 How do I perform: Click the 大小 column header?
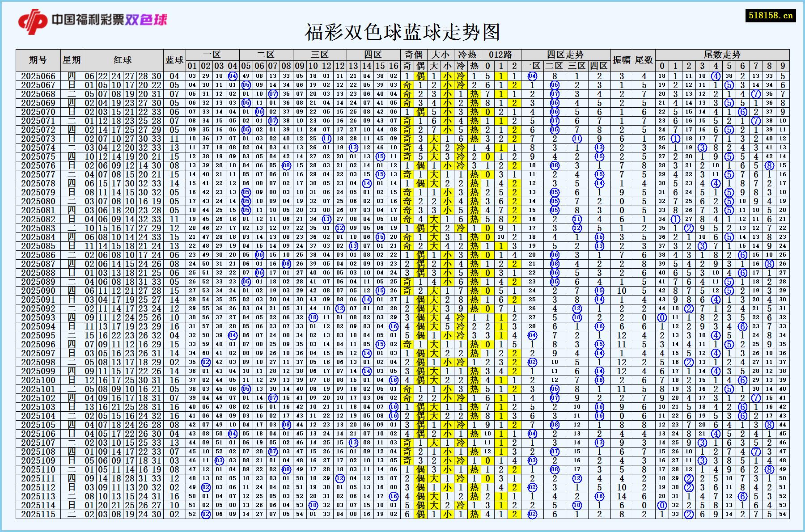(x=440, y=55)
